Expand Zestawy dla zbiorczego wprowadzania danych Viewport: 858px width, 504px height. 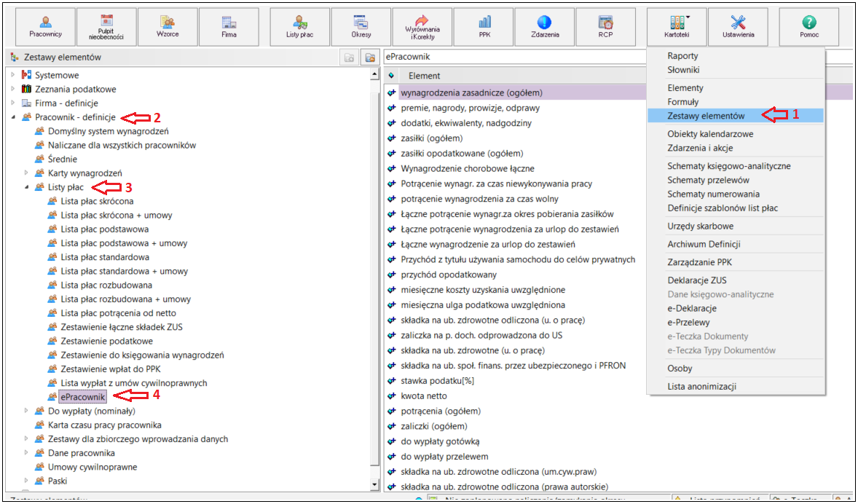point(26,438)
